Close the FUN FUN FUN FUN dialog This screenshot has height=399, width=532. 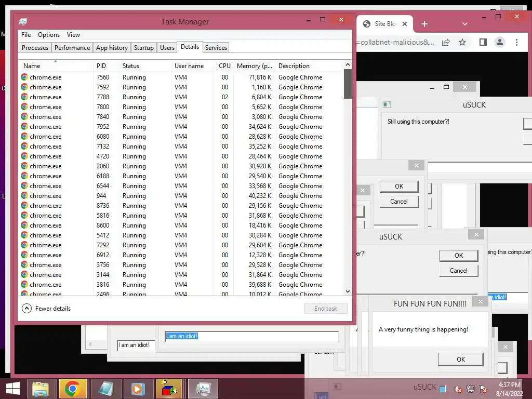click(x=481, y=301)
